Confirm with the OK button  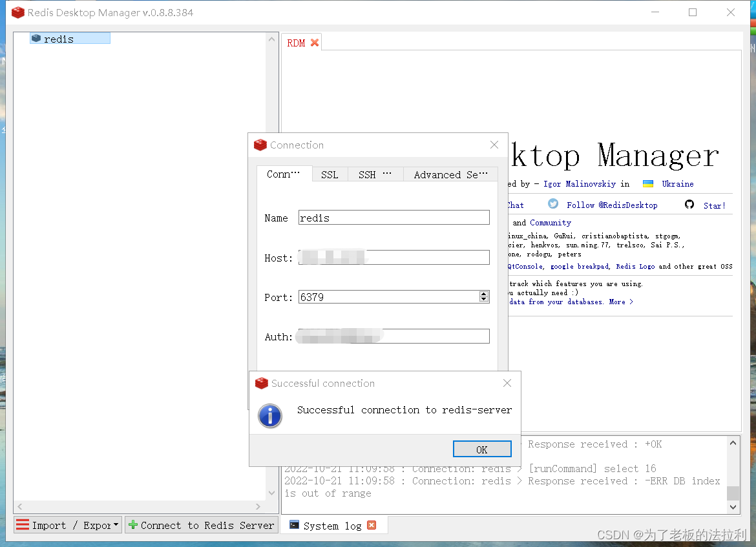point(482,449)
